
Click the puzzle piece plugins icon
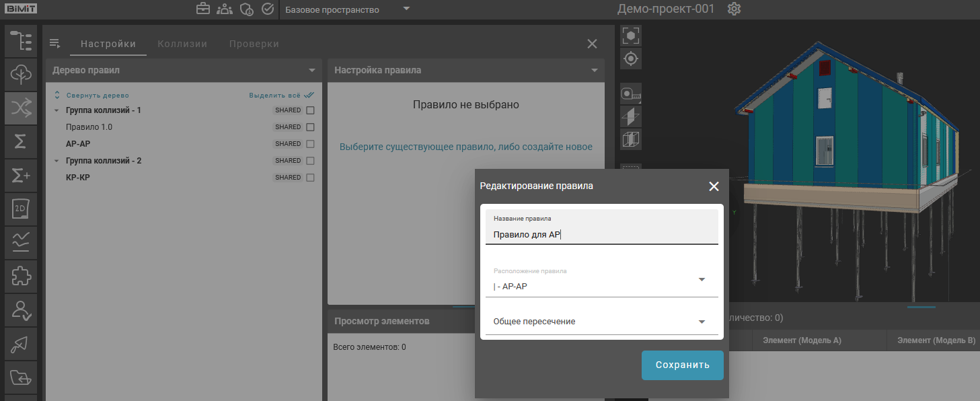point(21,276)
